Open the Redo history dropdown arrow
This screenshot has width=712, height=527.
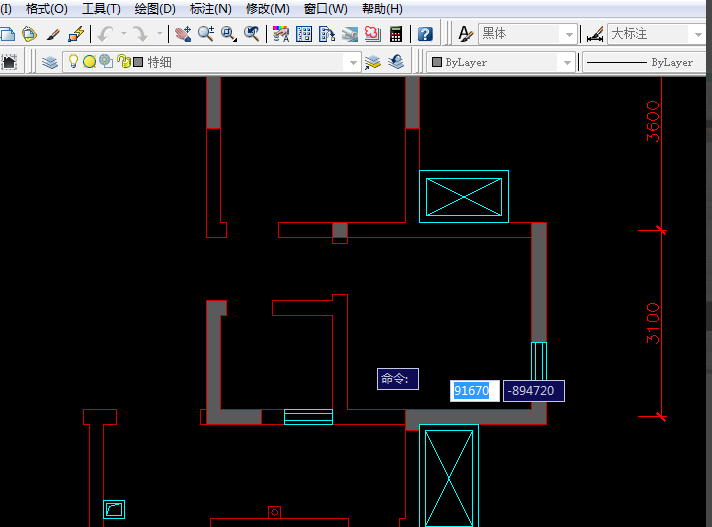click(x=159, y=34)
